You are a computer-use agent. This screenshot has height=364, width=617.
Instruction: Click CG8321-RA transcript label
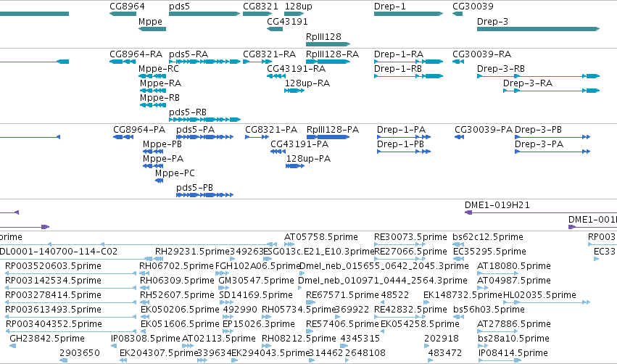[x=269, y=54]
